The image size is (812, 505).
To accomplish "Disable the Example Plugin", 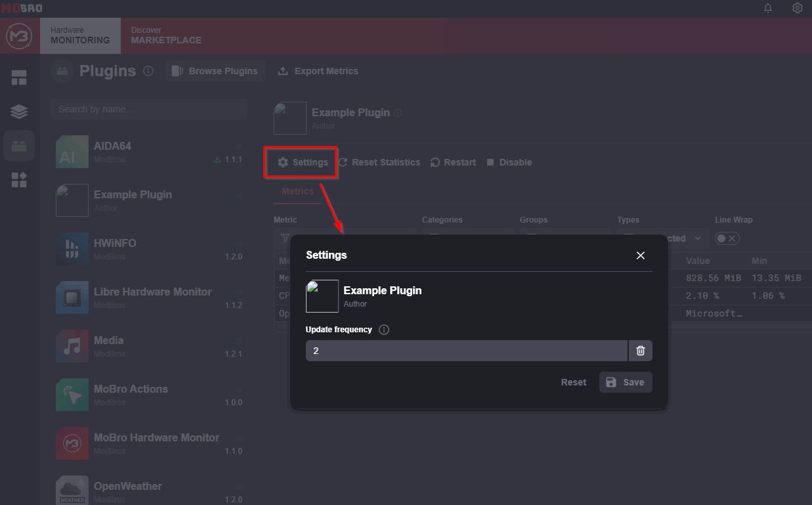I will click(x=509, y=162).
